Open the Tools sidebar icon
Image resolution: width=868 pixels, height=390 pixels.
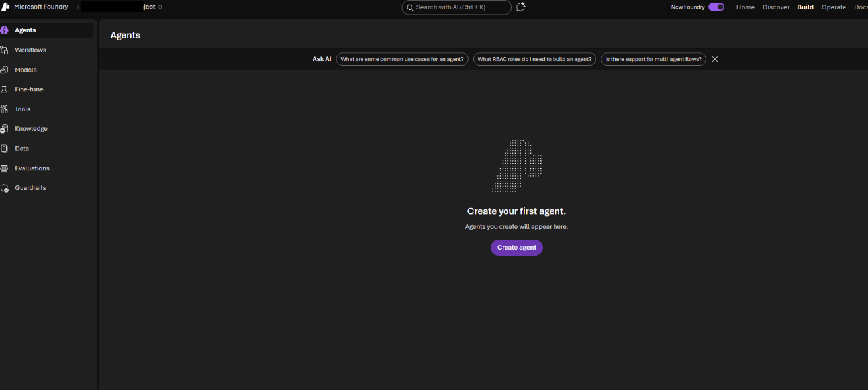click(x=4, y=109)
